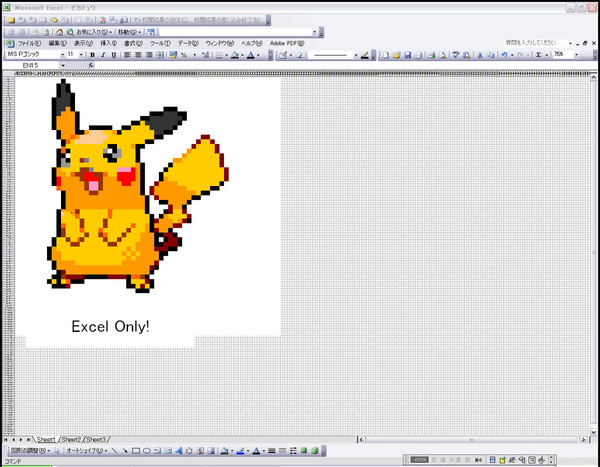This screenshot has height=467, width=600.
Task: Open 図形の調整 (Draw) menu button
Action: click(30, 451)
